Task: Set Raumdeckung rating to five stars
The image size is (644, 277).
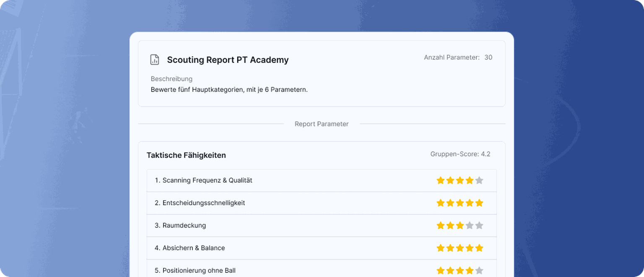Action: pos(479,226)
